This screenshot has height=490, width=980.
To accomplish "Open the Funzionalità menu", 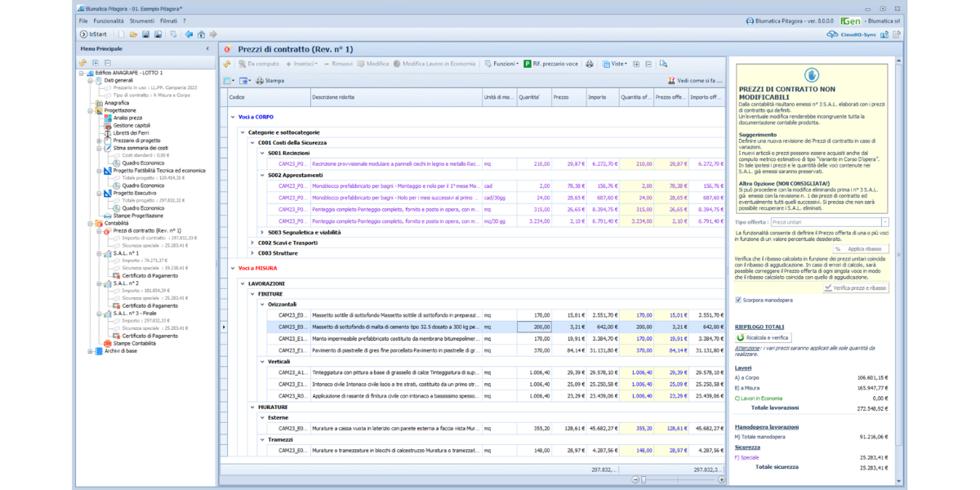I will [109, 20].
